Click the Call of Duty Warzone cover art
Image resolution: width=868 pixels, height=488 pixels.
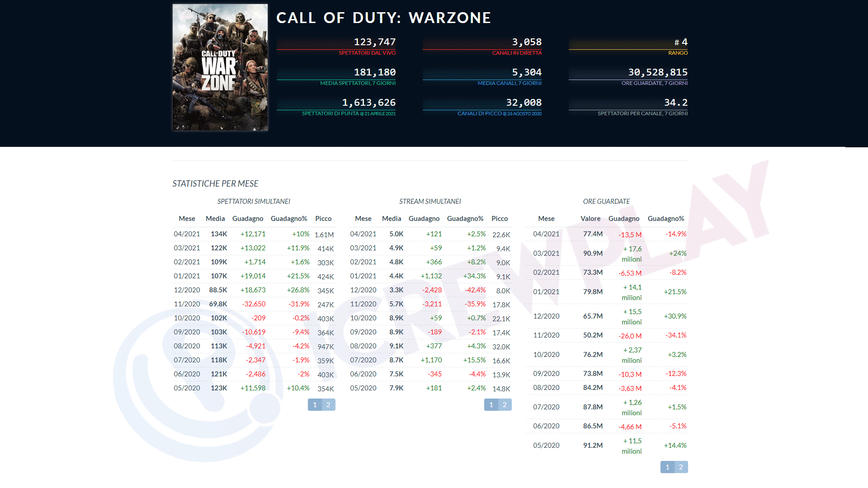[220, 67]
